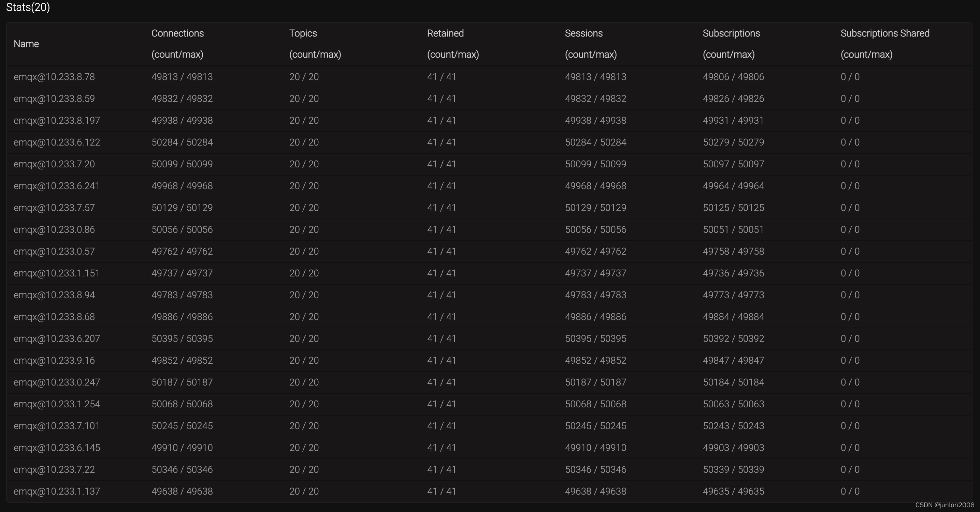The image size is (980, 512).
Task: Click node name emqx@10.233.6.122
Action: [x=57, y=142]
